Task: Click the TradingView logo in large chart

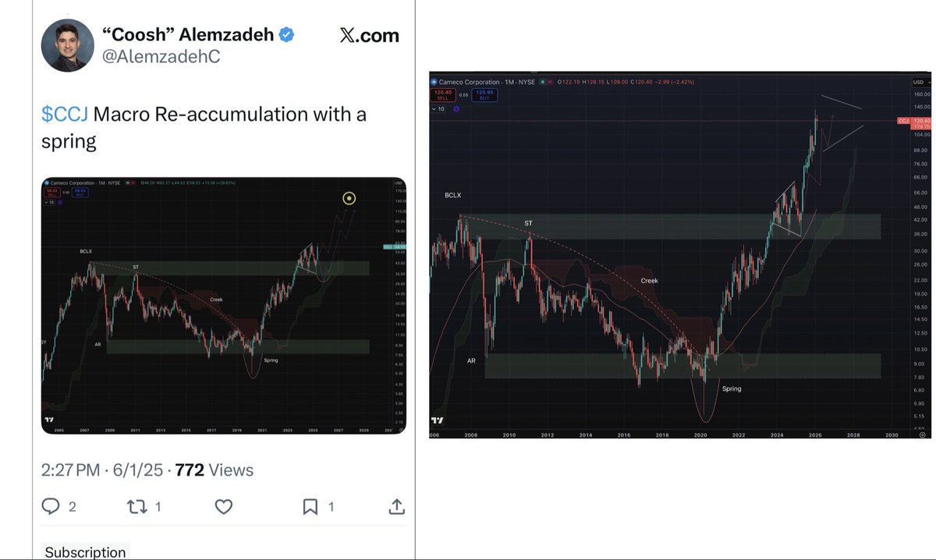Action: pos(437,421)
